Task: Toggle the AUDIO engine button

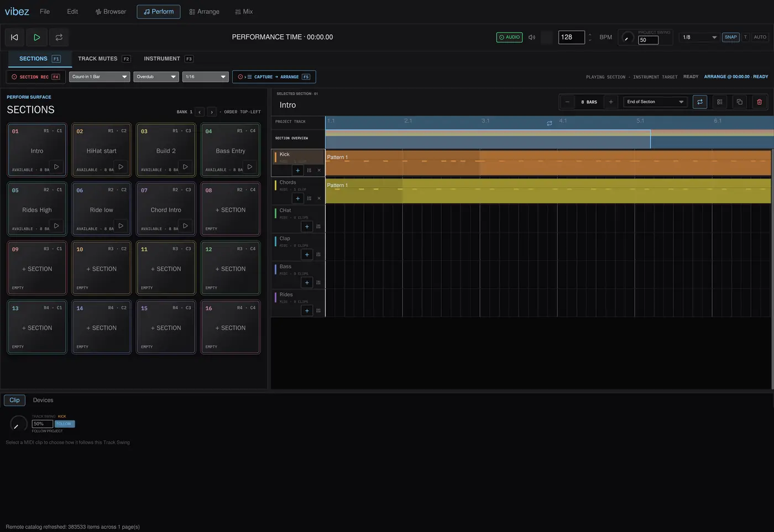Action: pyautogui.click(x=509, y=37)
